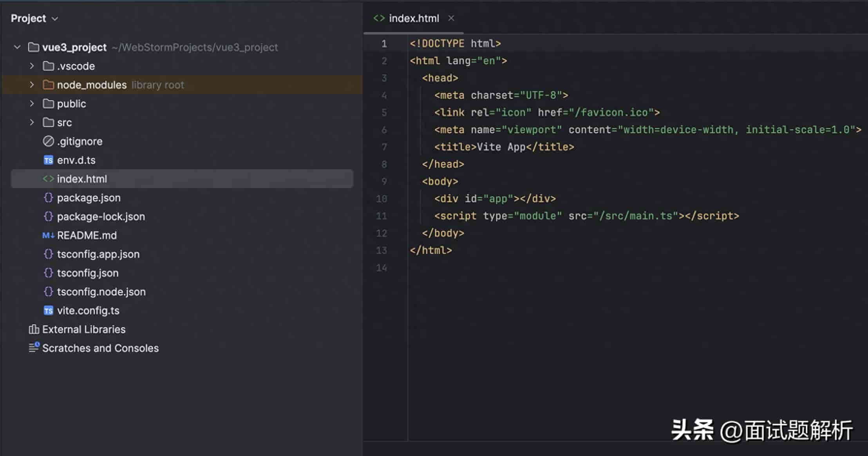Viewport: 868px width, 456px height.
Task: Select the vue3_project root label
Action: pyautogui.click(x=74, y=47)
